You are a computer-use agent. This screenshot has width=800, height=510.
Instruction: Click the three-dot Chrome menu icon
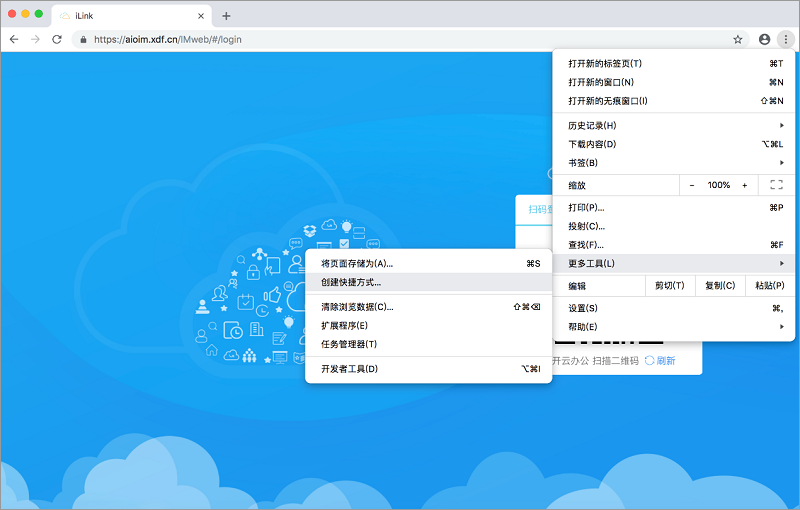(785, 39)
